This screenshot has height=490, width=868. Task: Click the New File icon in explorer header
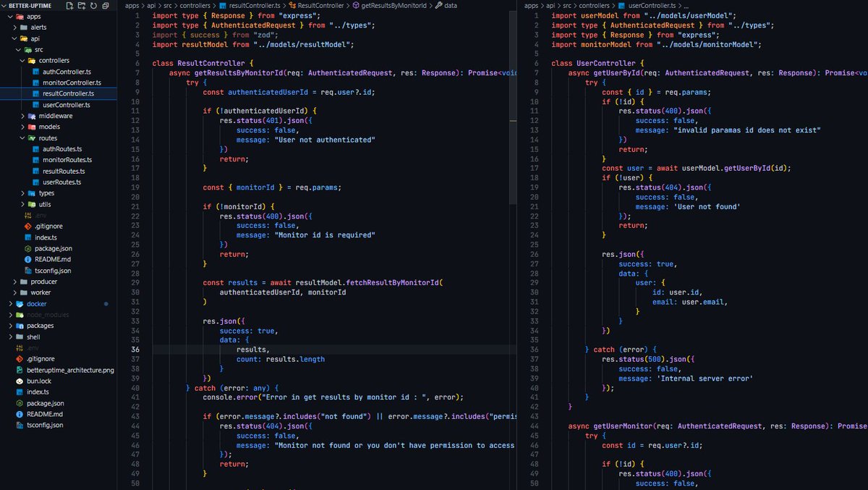pos(69,6)
